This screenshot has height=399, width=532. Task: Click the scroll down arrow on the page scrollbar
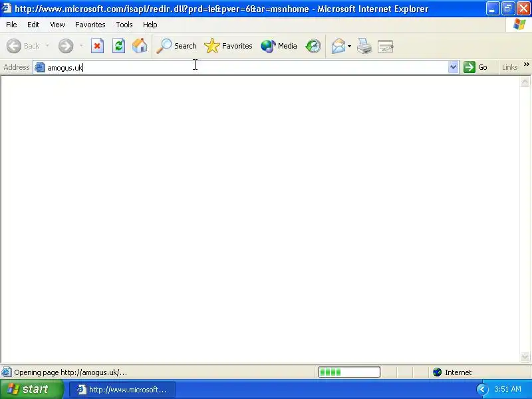(525, 356)
